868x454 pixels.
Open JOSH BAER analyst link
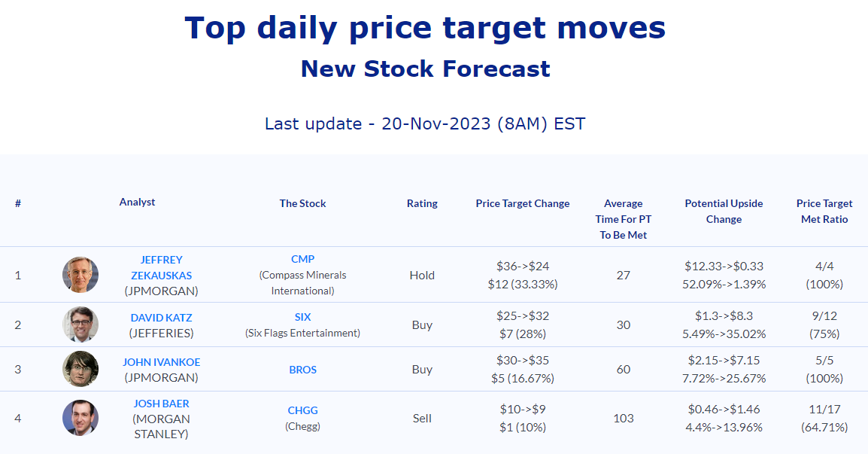pos(161,404)
